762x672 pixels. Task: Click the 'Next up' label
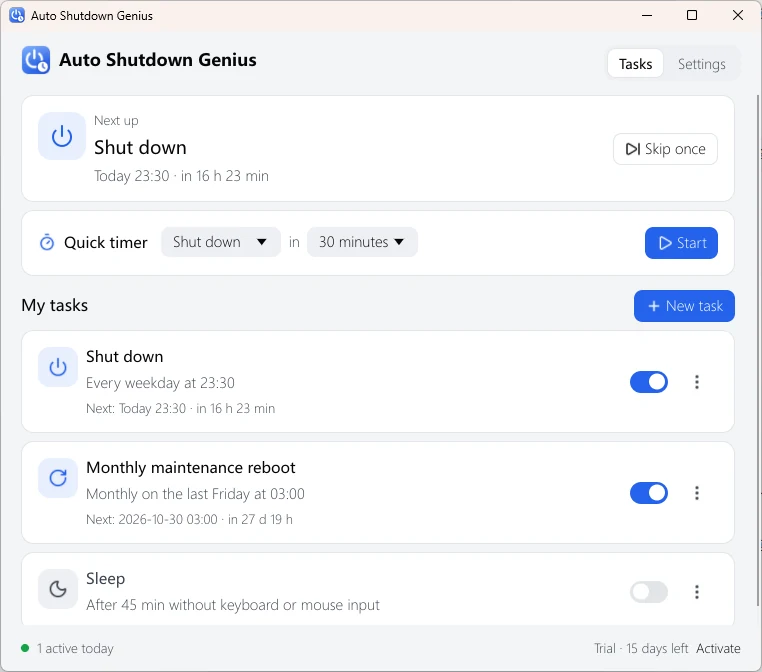(116, 121)
